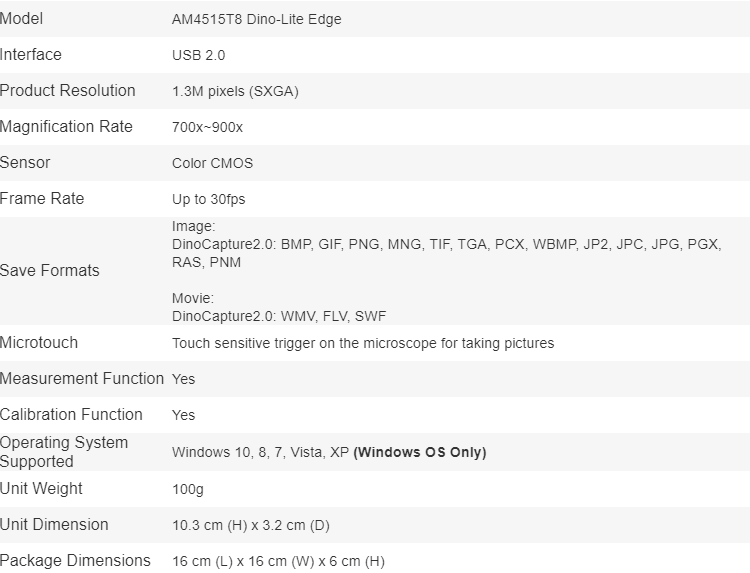The height and width of the screenshot is (573, 750).
Task: Click the Unit Dimension label
Action: (x=54, y=525)
